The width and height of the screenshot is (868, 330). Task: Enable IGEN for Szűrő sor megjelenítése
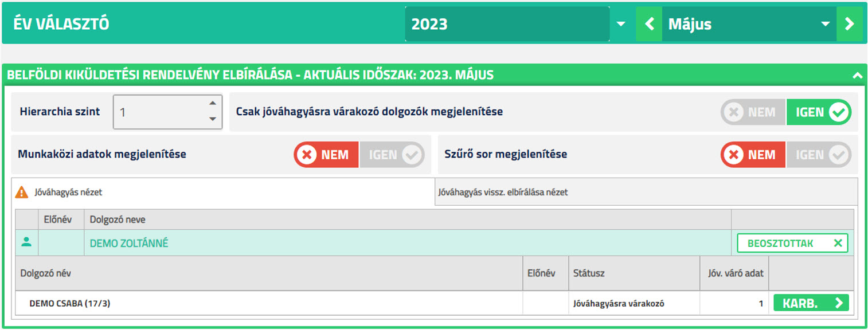click(819, 155)
